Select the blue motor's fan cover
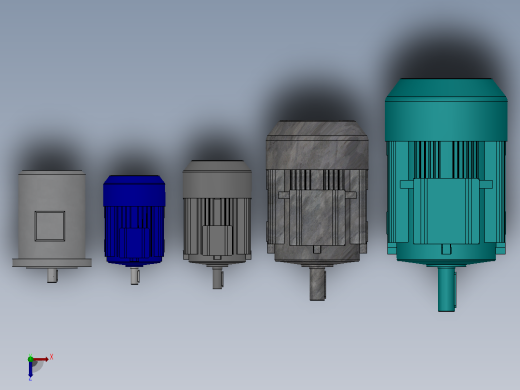Viewport: 520px width, 390px height. click(x=134, y=191)
